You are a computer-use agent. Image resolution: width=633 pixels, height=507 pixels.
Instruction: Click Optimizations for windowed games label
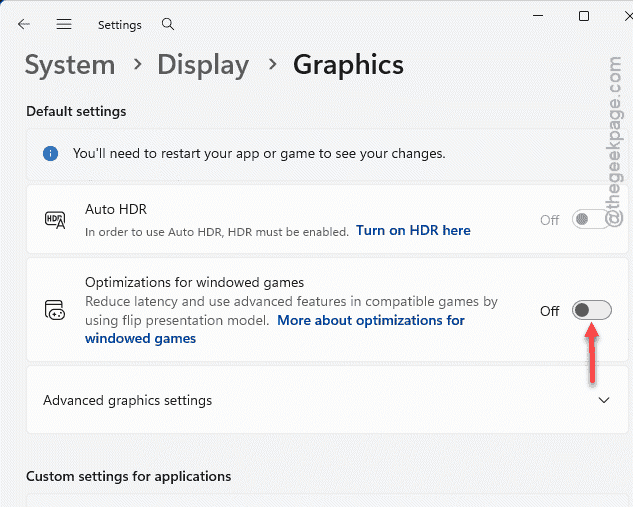point(194,283)
